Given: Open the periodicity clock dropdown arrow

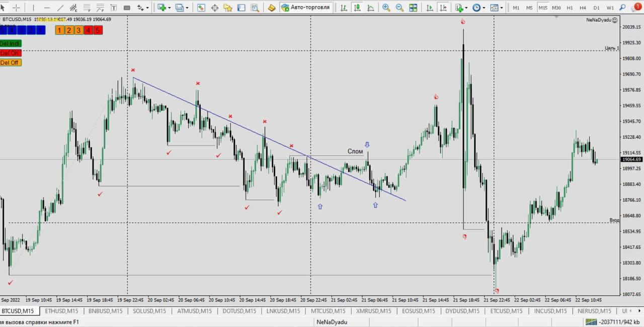Looking at the screenshot, I should [x=484, y=8].
